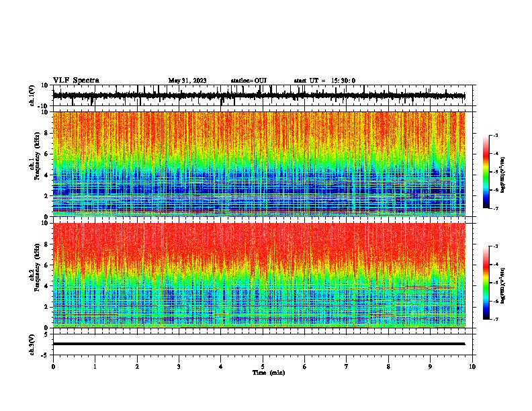Click the '7' tick on the time axis
532x411 pixels.
[x=347, y=367]
